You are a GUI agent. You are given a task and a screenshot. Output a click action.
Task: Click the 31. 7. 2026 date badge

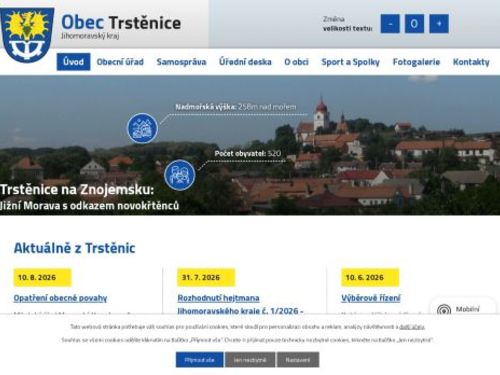[x=206, y=277]
